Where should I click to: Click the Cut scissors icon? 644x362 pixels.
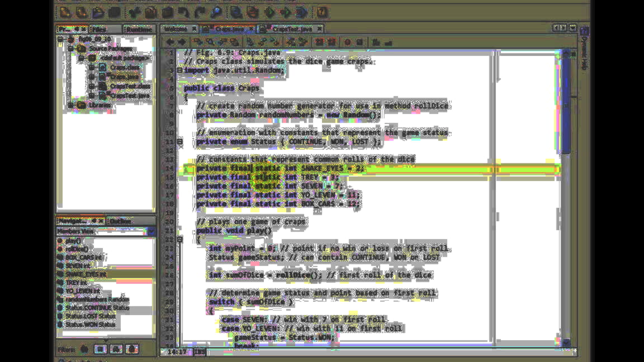134,12
